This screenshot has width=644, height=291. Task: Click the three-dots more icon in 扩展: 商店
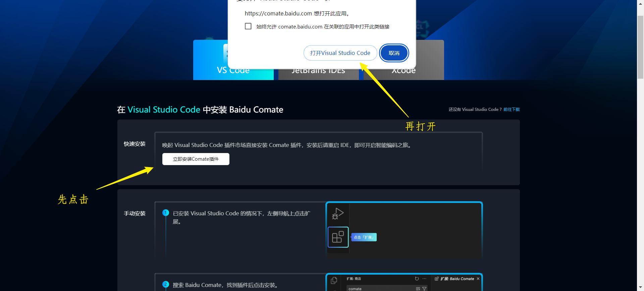point(424,279)
